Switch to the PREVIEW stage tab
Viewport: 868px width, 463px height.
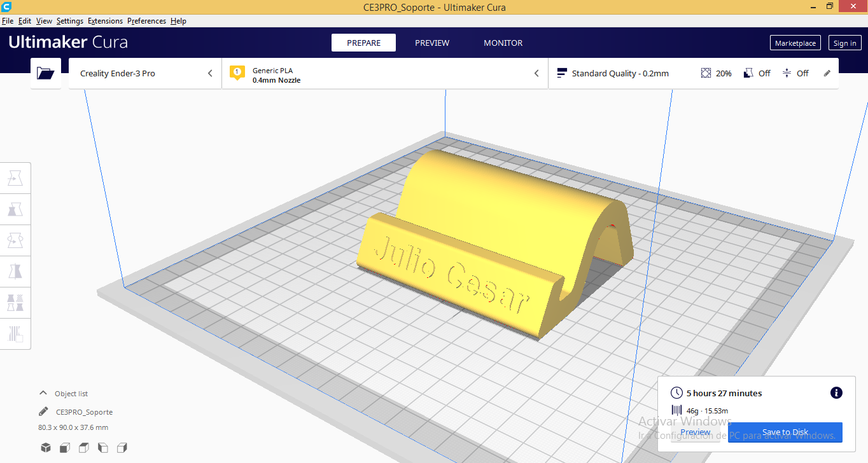(x=432, y=43)
